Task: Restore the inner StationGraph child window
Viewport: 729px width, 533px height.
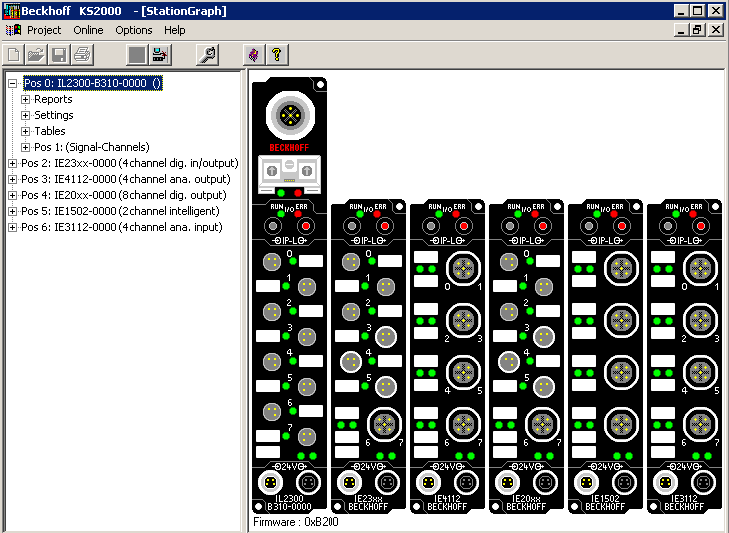Action: click(697, 30)
